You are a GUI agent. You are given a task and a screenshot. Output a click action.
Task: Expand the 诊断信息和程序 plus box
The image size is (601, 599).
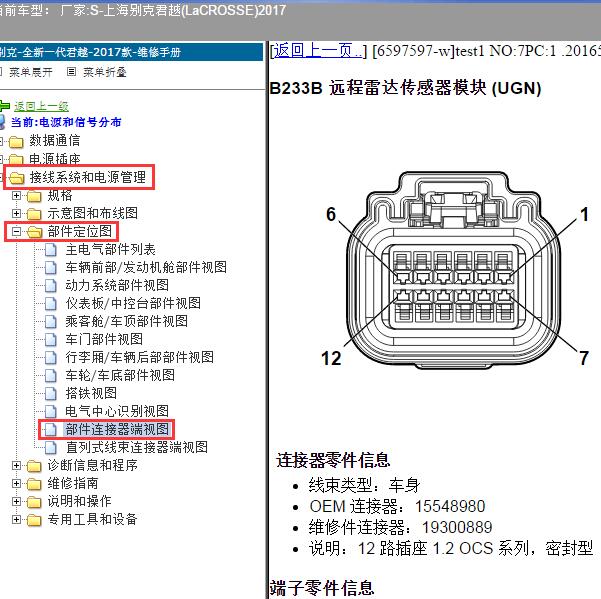point(16,465)
